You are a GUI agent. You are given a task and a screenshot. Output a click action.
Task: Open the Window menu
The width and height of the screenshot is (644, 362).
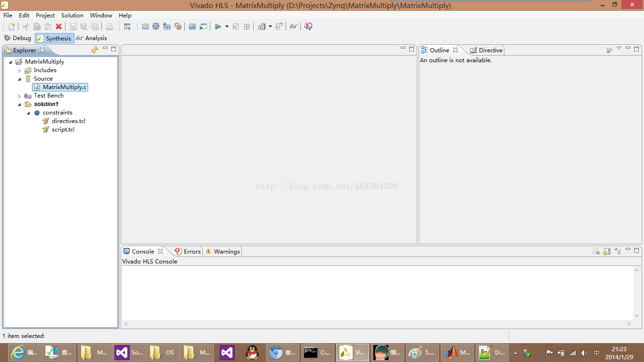pos(101,15)
